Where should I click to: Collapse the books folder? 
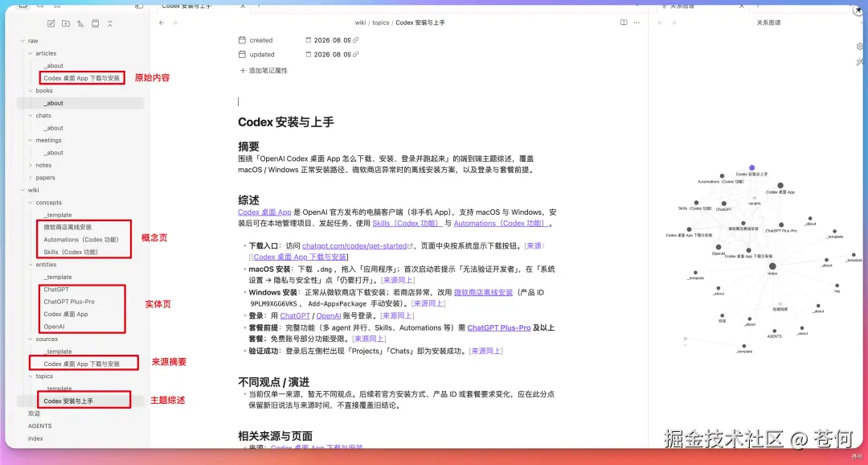pos(31,90)
